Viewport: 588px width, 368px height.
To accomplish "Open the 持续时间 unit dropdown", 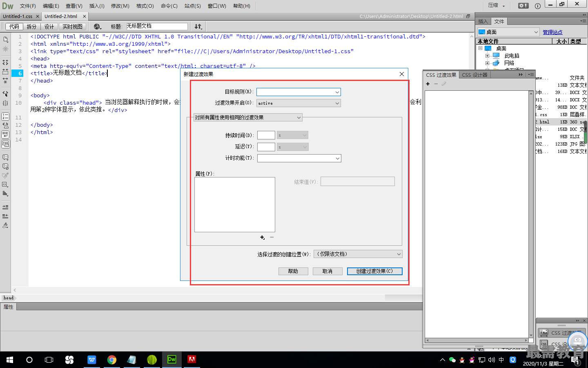I will point(293,135).
